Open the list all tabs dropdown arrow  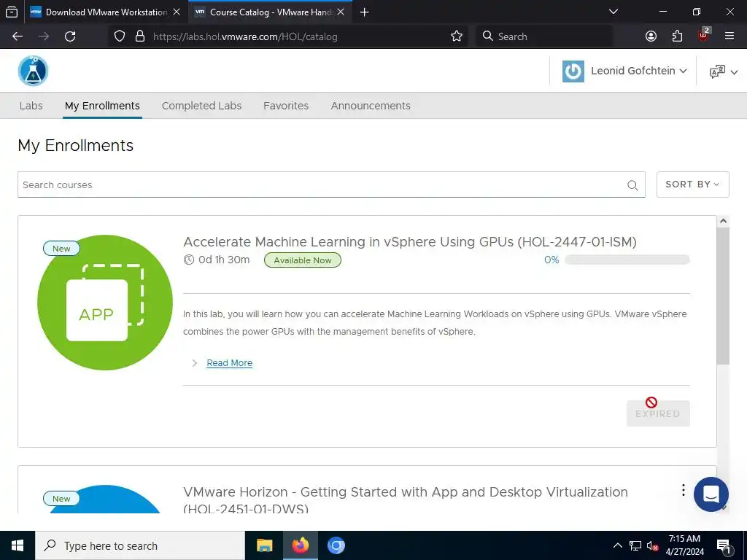pyautogui.click(x=614, y=12)
